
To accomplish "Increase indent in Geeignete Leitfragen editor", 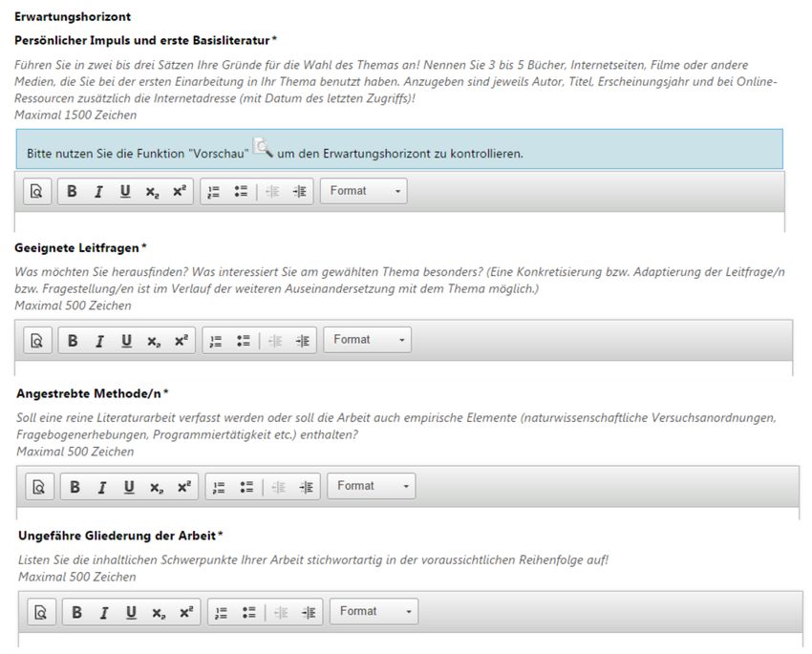I will [303, 341].
